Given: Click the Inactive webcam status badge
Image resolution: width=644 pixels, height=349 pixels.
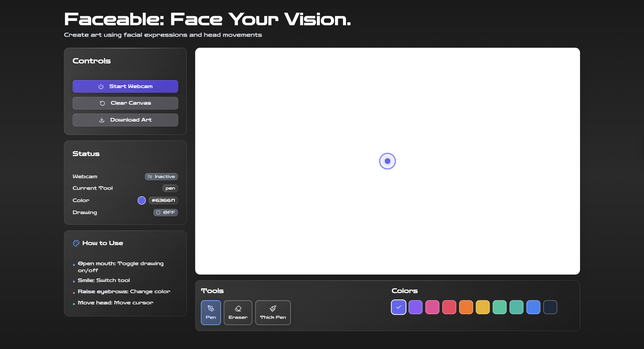Looking at the screenshot, I should click(x=161, y=177).
